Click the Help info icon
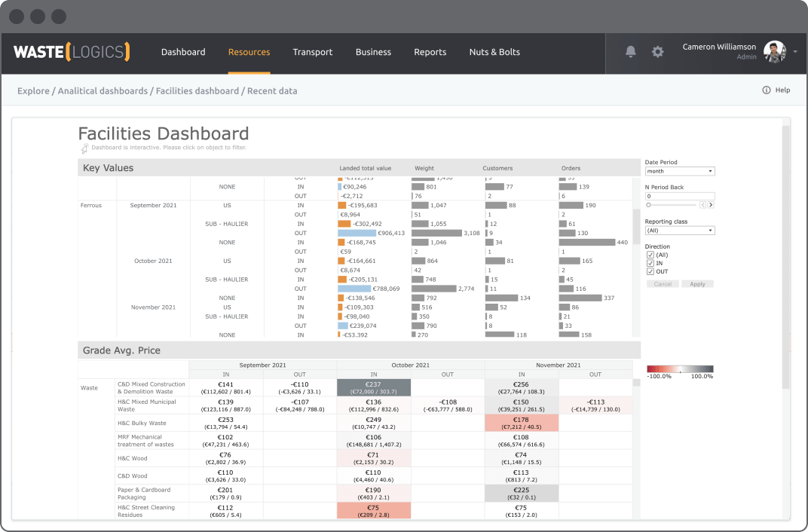Screen dimensions: 808x532 (767, 90)
